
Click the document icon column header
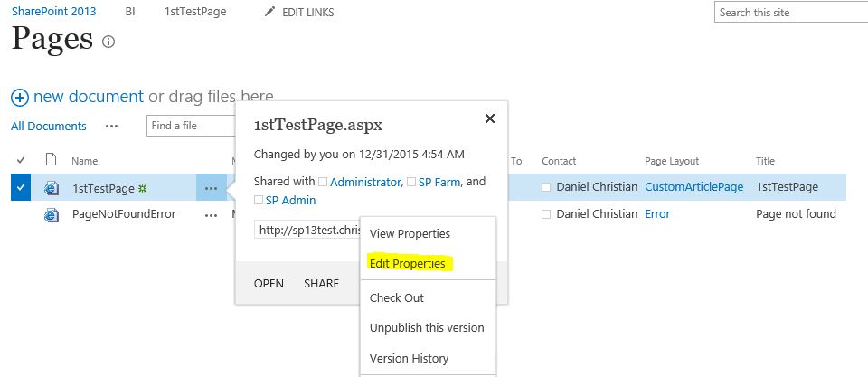(52, 161)
